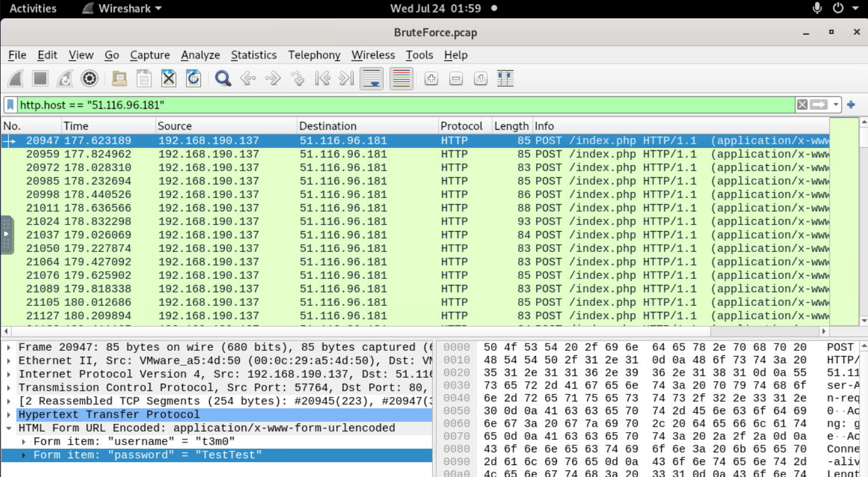This screenshot has height=477, width=868.
Task: Open the Statistics menu
Action: [254, 55]
